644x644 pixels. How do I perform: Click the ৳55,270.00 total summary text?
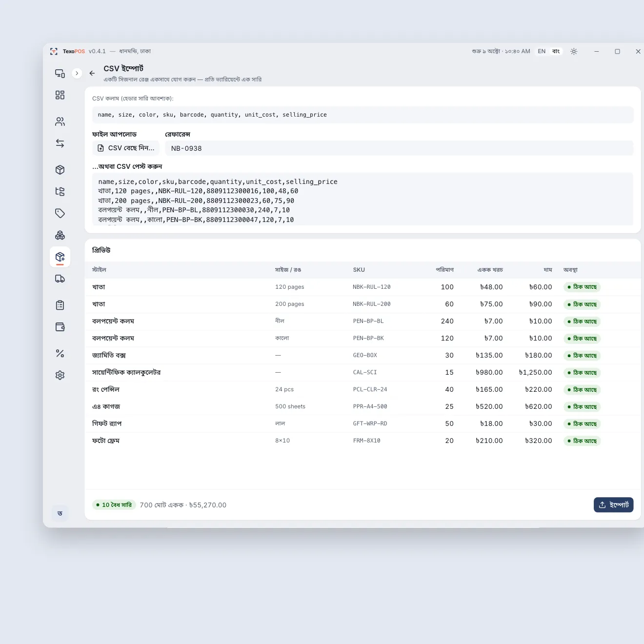(208, 505)
